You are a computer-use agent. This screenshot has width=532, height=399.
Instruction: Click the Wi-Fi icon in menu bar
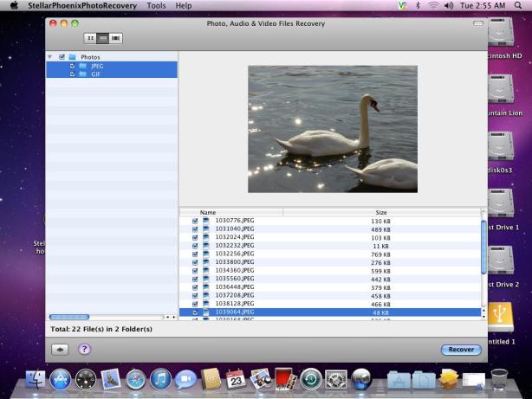[433, 5]
